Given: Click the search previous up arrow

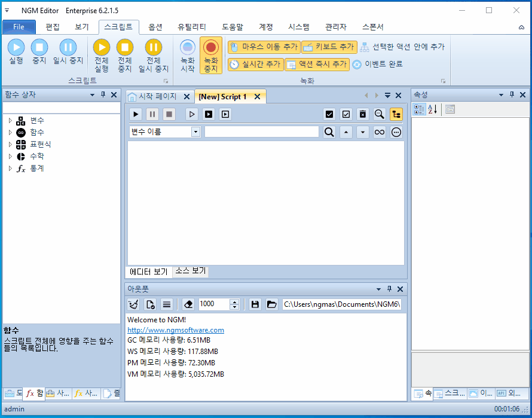Looking at the screenshot, I should pos(346,132).
